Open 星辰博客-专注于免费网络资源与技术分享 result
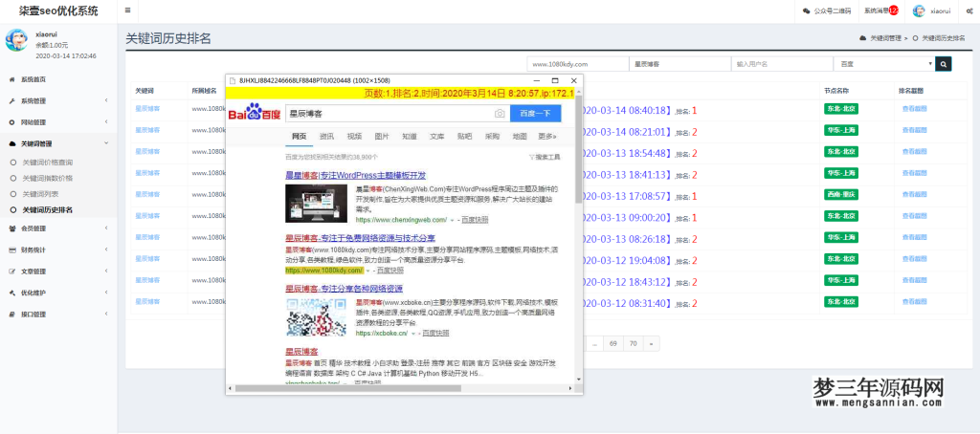980x434 pixels. point(361,238)
